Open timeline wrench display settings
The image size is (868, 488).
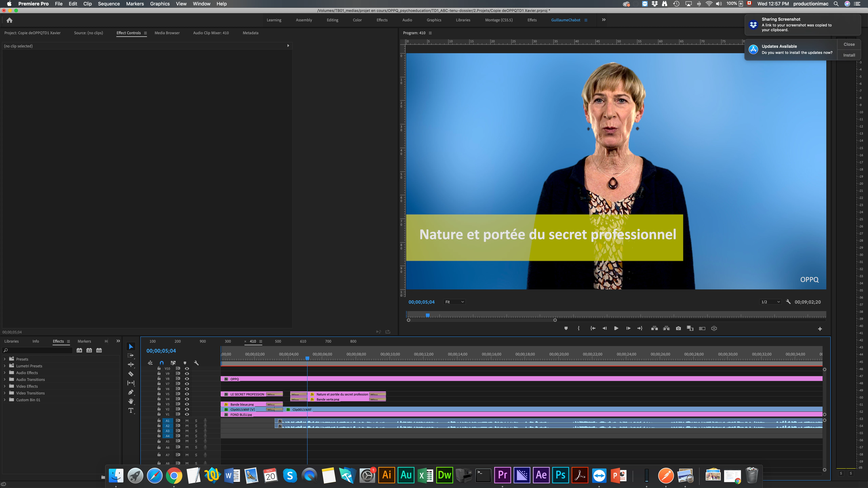pyautogui.click(x=196, y=363)
